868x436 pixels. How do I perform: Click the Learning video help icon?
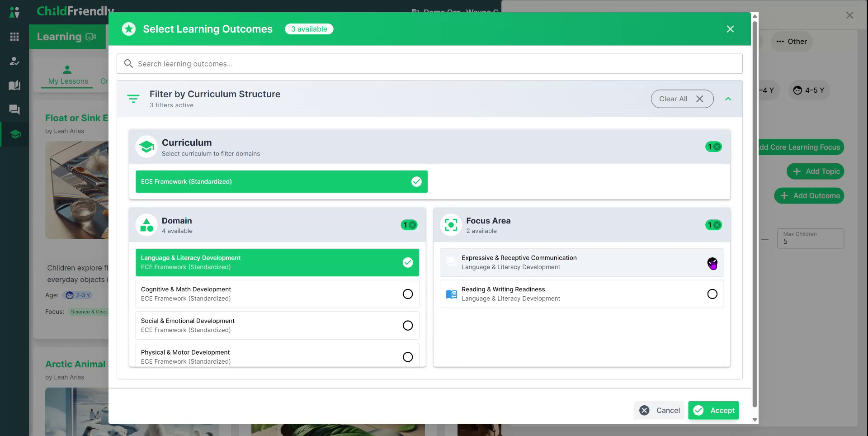pyautogui.click(x=90, y=37)
